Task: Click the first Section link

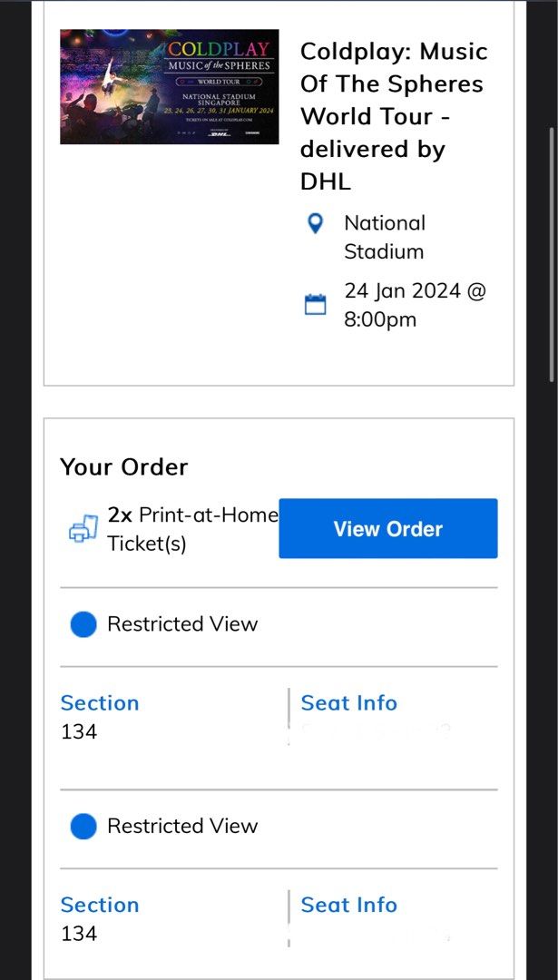Action: [x=100, y=702]
